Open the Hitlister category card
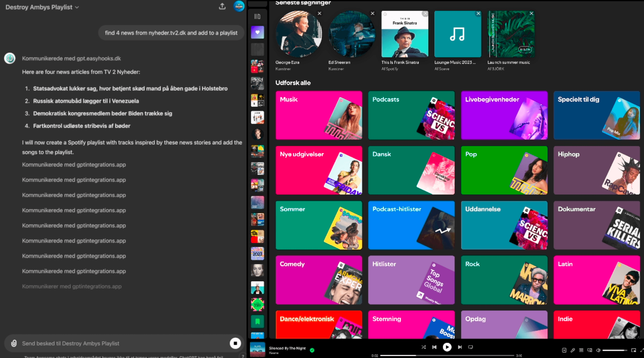Screen dimensions: 644x358 pos(411,280)
